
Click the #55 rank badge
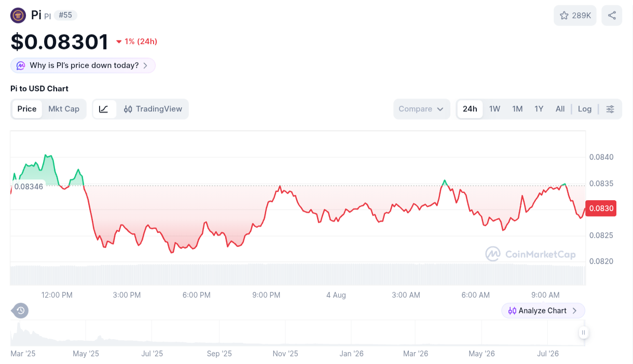(x=65, y=15)
